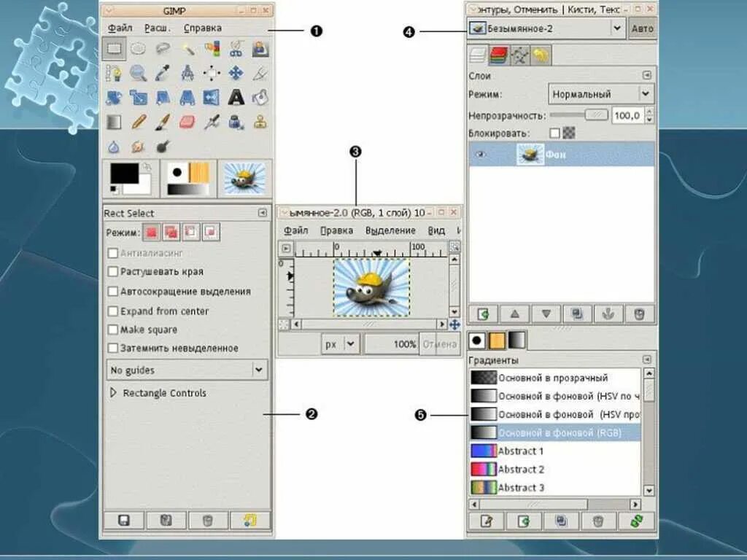The image size is (747, 560).
Task: Open the No guides dropdown
Action: 187,370
